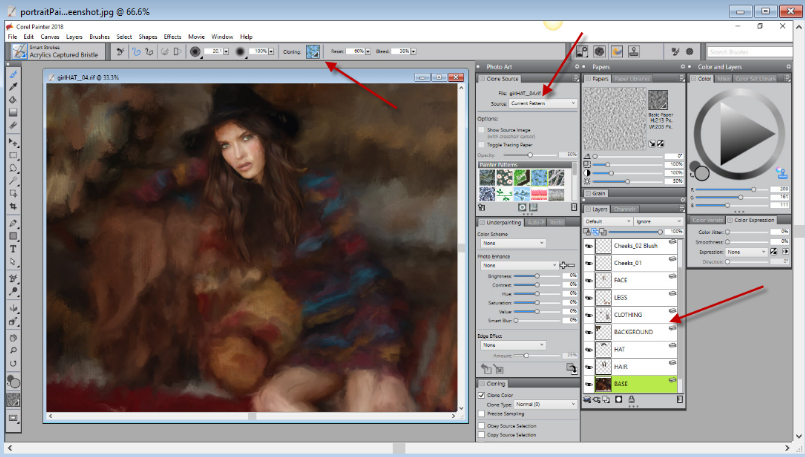The image size is (805, 457).
Task: Open the Clone Type Normal dropdown
Action: click(x=546, y=404)
